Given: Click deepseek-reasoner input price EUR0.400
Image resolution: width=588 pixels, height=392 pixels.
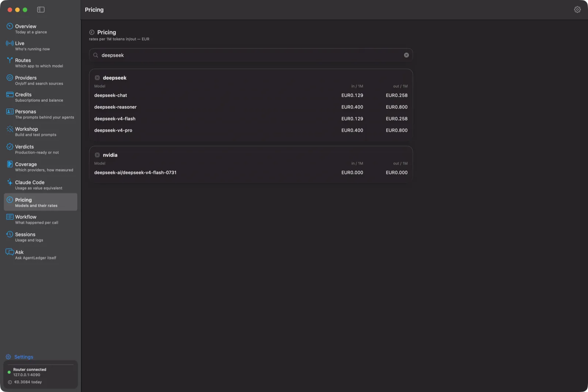Looking at the screenshot, I should click(x=352, y=107).
